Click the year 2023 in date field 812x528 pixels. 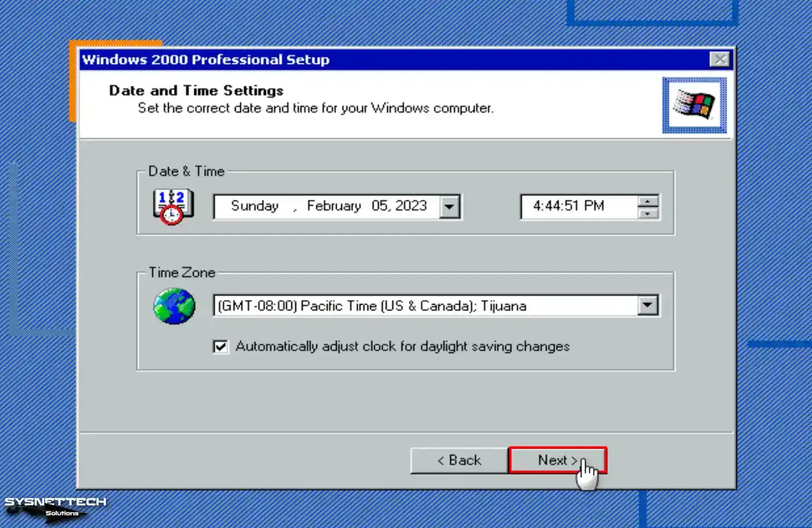point(411,206)
